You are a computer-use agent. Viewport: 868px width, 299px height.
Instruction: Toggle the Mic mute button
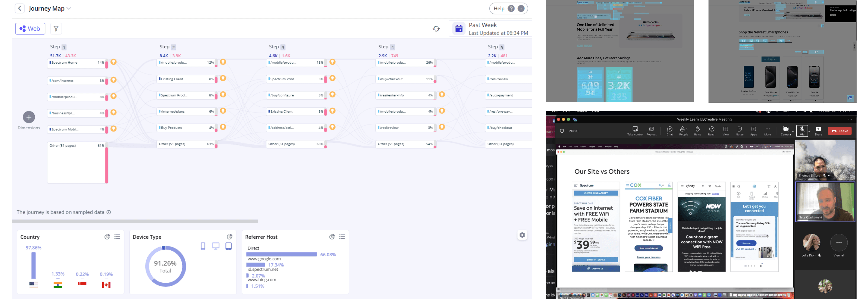point(802,130)
